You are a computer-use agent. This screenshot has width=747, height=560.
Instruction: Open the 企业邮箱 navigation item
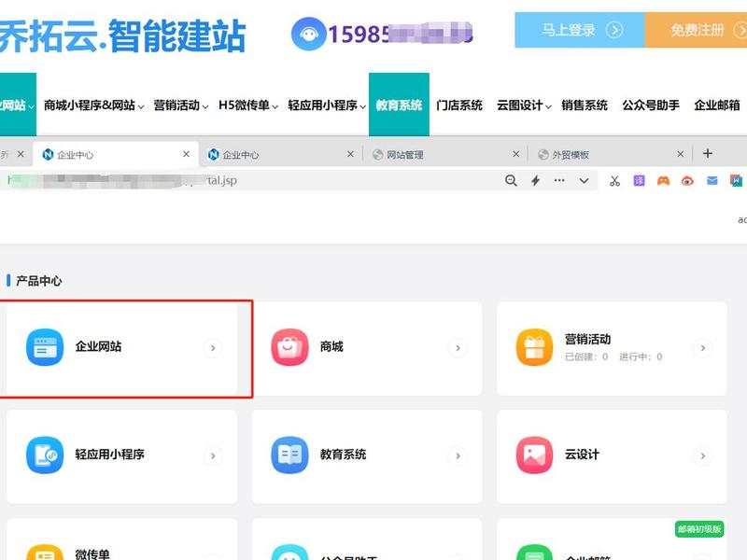point(717,105)
